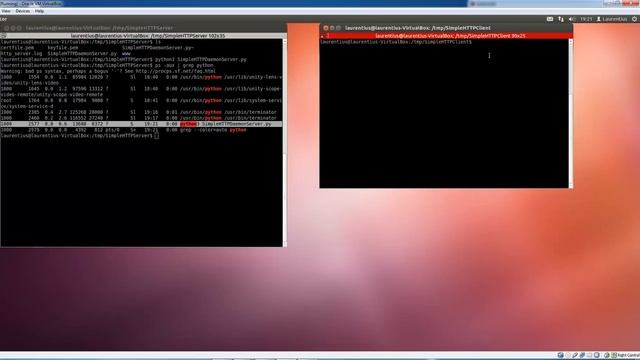Open the clock showing 19:21
The width and height of the screenshot is (640, 360).
[586, 19]
